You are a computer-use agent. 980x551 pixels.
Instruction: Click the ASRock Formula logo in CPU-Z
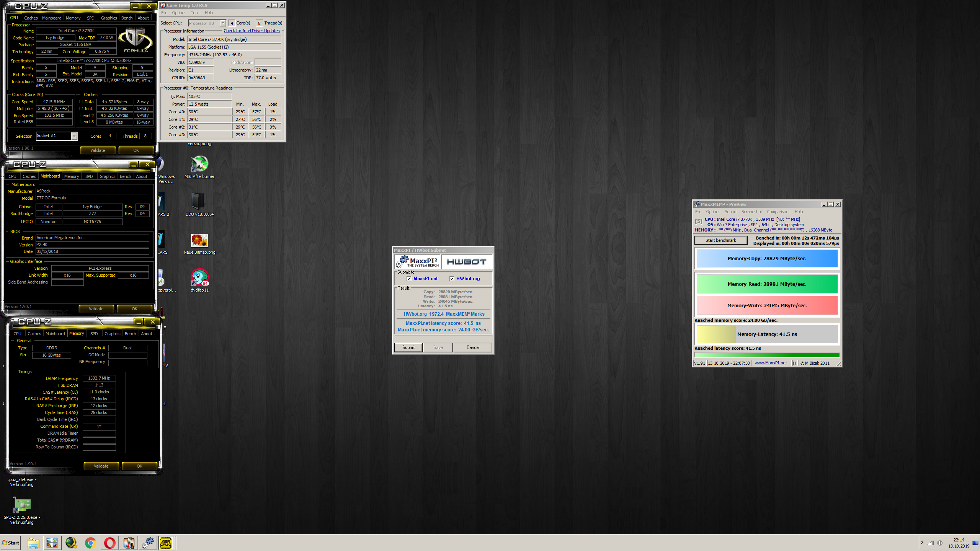(x=136, y=40)
